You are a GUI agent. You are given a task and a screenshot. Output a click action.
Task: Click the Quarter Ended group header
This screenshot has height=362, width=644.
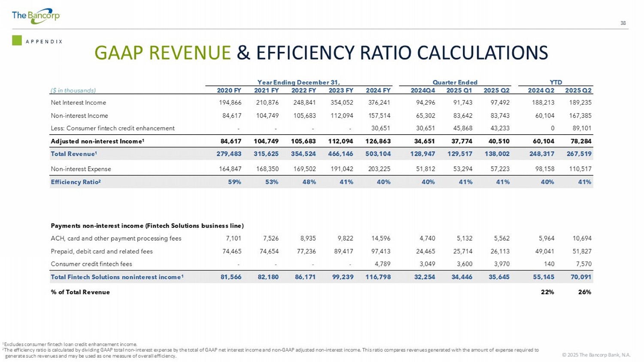pyautogui.click(x=455, y=82)
